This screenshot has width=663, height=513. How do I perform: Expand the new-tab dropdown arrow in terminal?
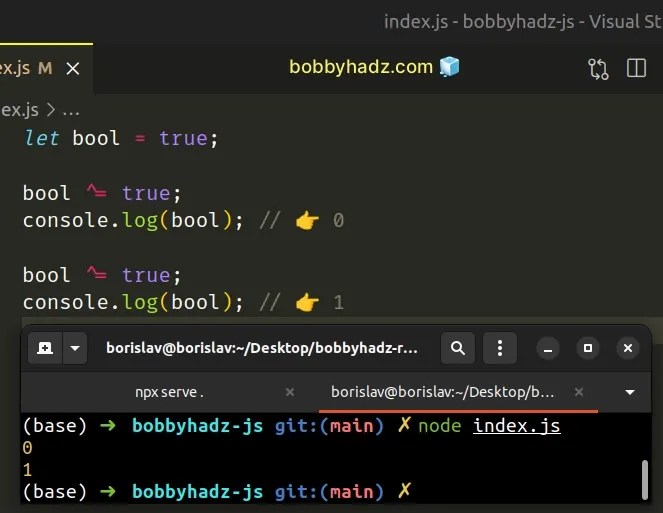click(75, 348)
